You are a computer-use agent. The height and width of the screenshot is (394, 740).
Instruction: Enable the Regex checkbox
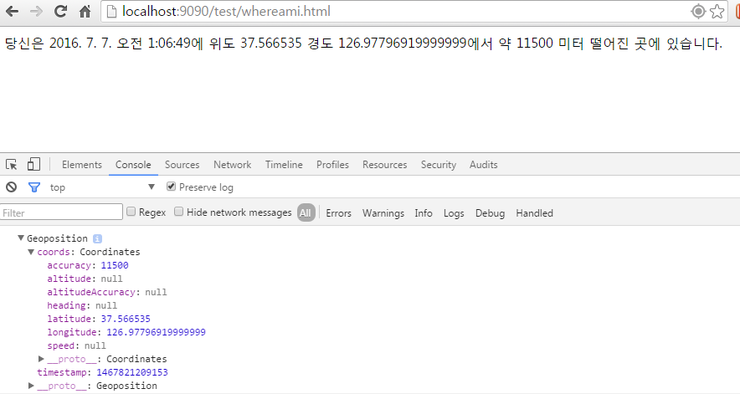[x=131, y=211]
